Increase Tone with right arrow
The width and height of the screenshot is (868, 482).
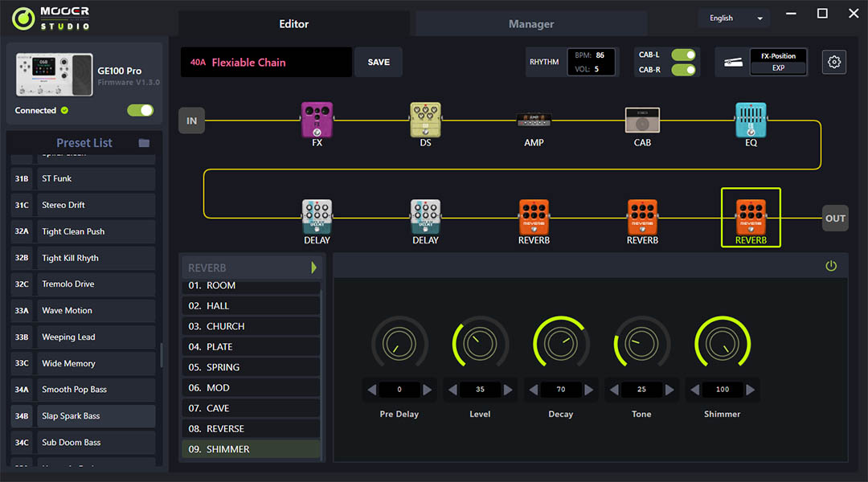coord(669,390)
